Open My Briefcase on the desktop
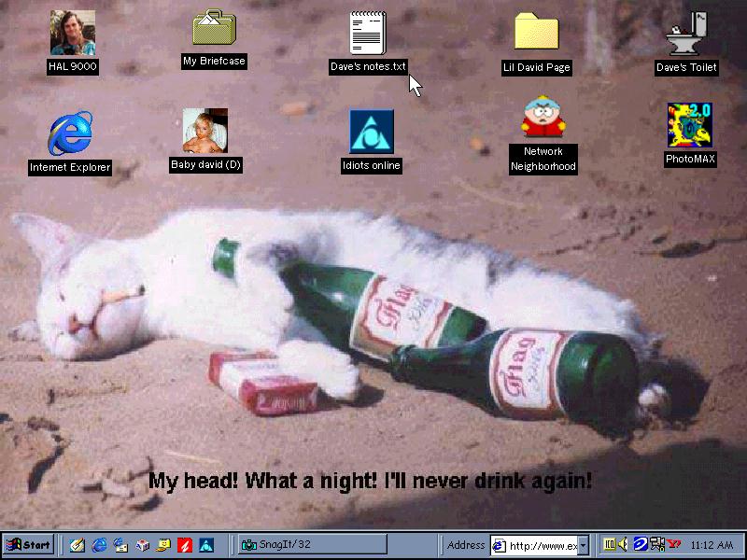The height and width of the screenshot is (560, 747). 214,29
